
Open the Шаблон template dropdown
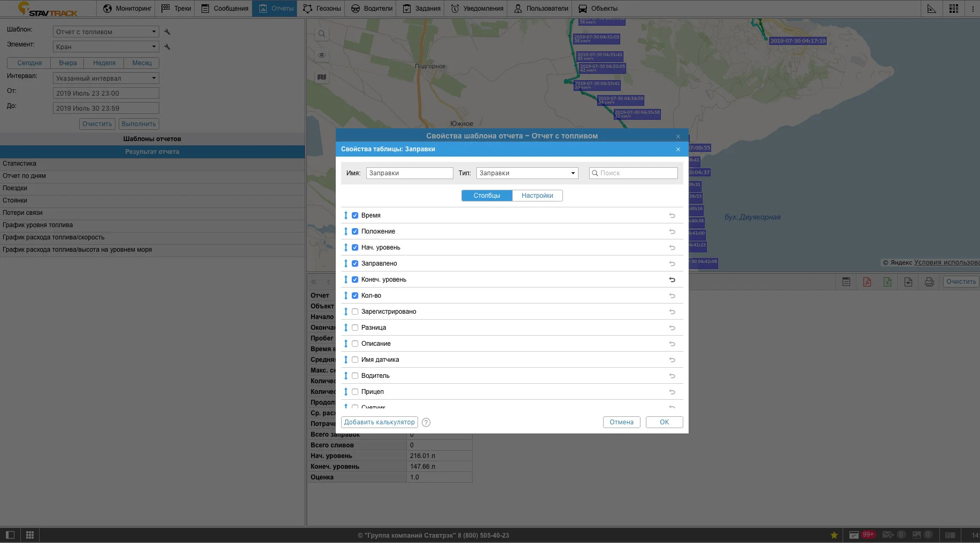106,32
